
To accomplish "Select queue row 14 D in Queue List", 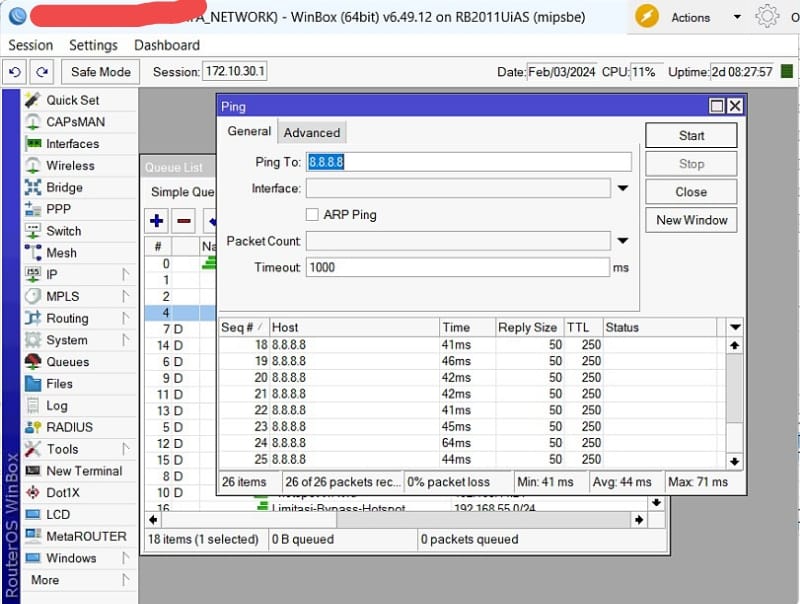I will (181, 345).
